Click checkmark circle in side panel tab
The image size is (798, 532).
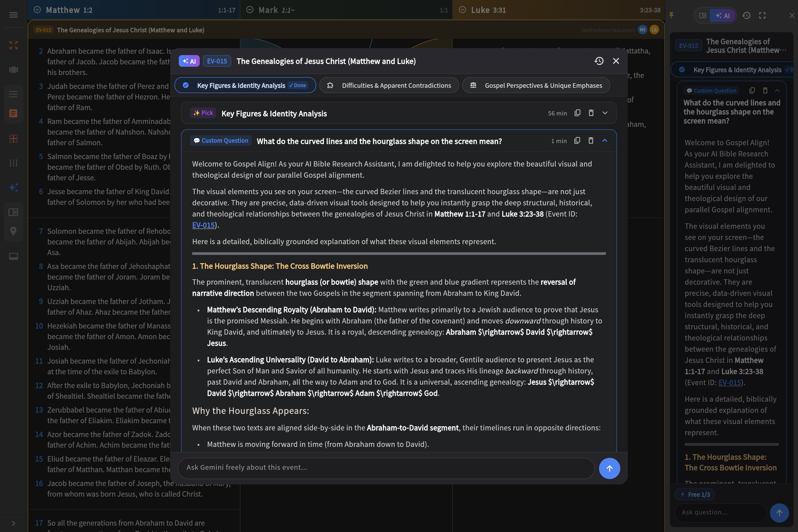point(682,69)
